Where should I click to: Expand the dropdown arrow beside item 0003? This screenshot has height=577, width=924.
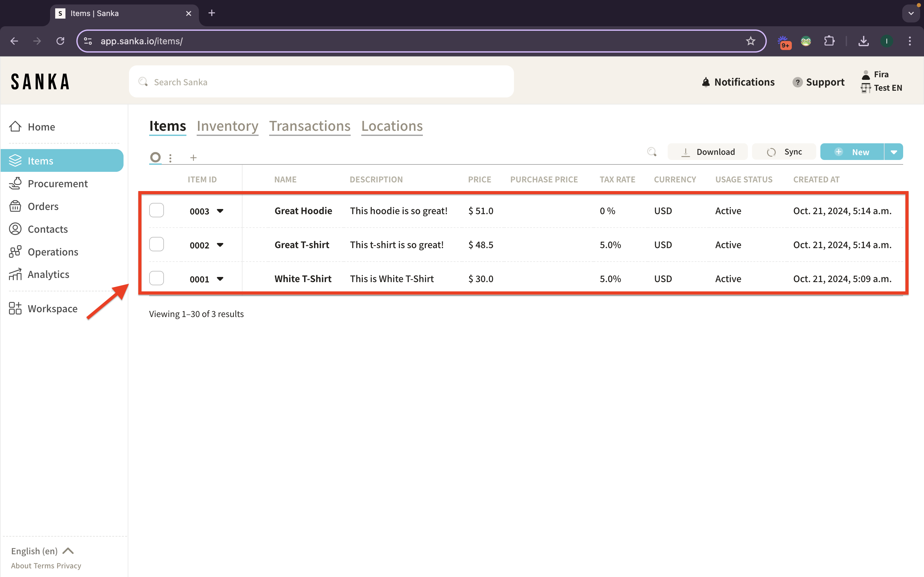tap(220, 211)
